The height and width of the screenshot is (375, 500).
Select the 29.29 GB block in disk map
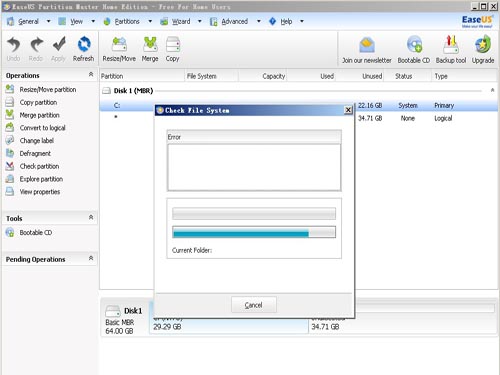tap(229, 317)
